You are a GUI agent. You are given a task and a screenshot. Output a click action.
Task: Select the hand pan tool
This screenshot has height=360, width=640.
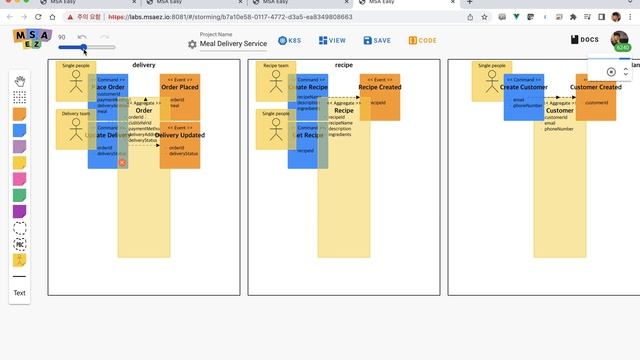[x=20, y=81]
